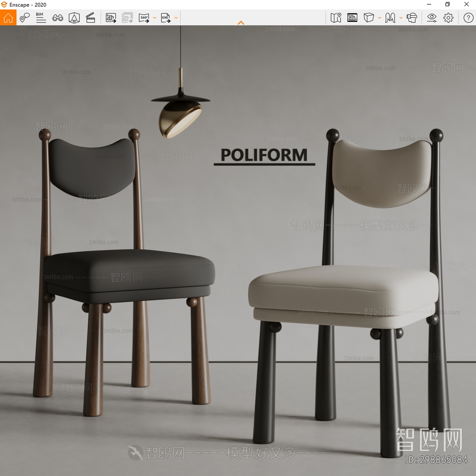Image resolution: width=476 pixels, height=476 pixels.
Task: Open dropdown arrow beside Projection cube
Action: pyautogui.click(x=380, y=18)
